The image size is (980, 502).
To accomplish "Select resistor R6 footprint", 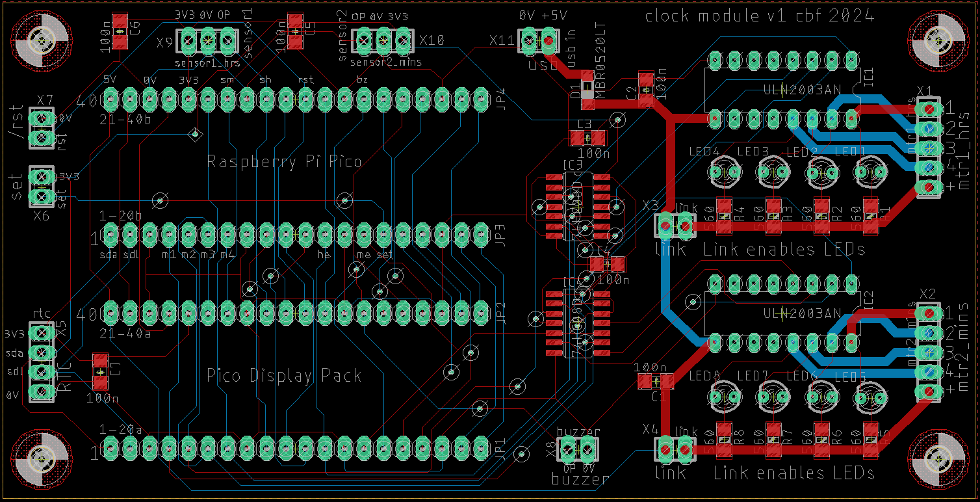I will pyautogui.click(x=822, y=440).
